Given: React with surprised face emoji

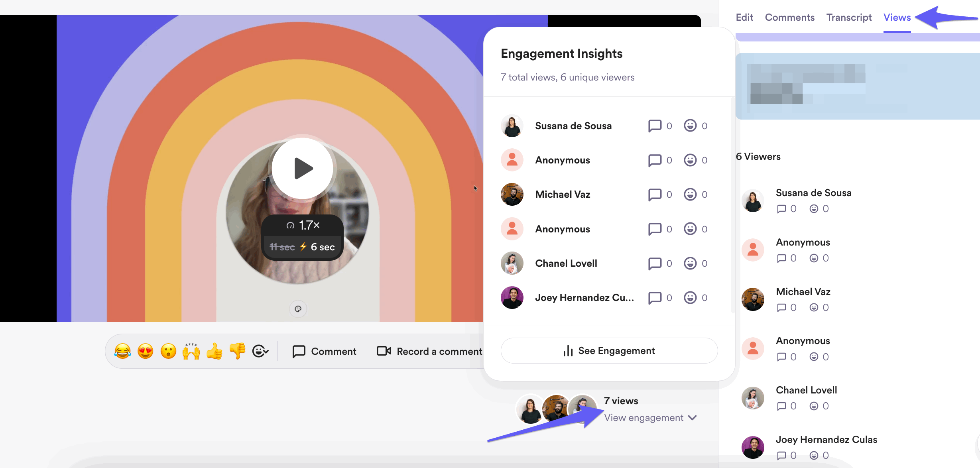Looking at the screenshot, I should pyautogui.click(x=168, y=351).
